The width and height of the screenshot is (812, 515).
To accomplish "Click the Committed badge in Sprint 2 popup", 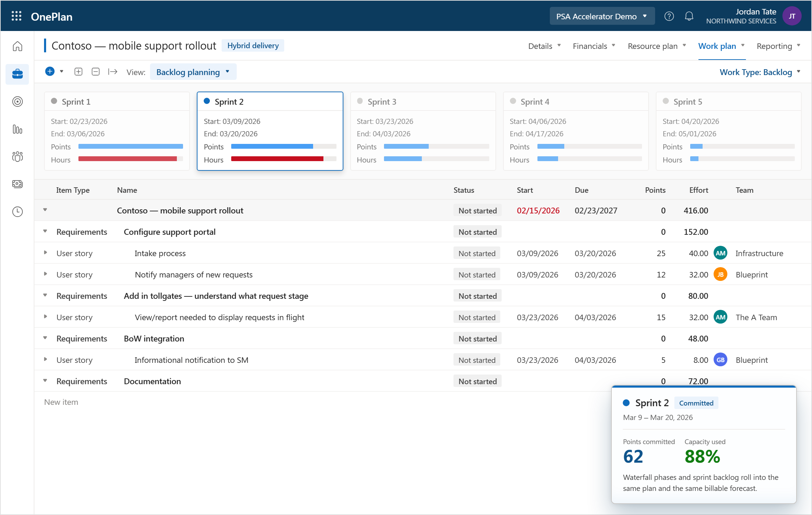I will pos(696,403).
